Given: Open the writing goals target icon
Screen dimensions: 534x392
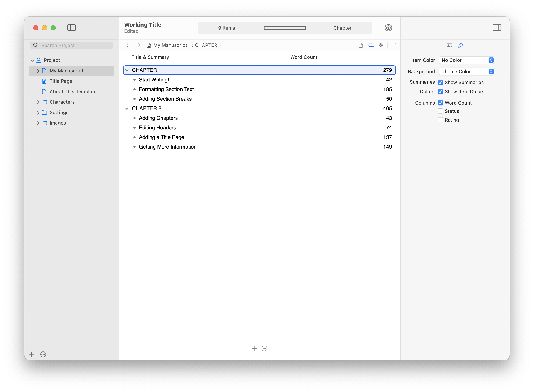Looking at the screenshot, I should (x=388, y=28).
